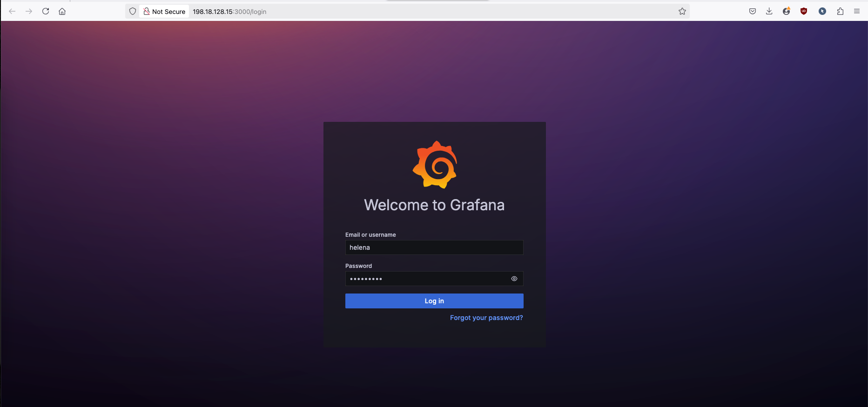868x407 pixels.
Task: Show the password with the eye icon
Action: pyautogui.click(x=514, y=279)
